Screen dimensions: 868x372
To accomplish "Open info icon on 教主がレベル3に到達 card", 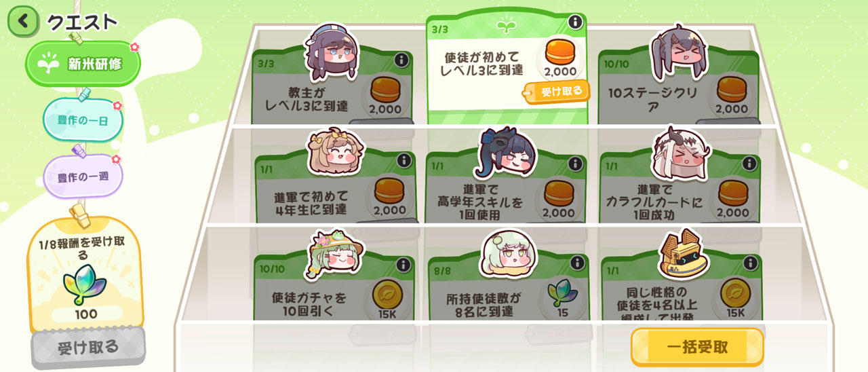I will [x=401, y=60].
